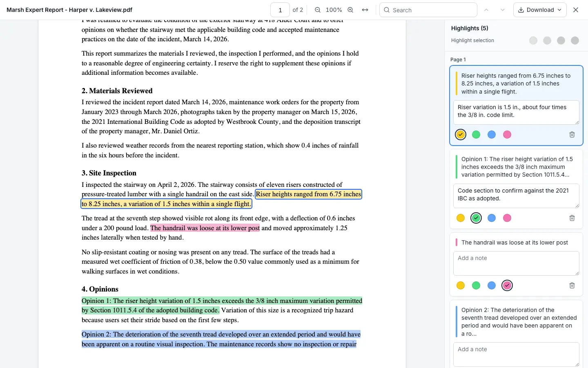Image resolution: width=588 pixels, height=368 pixels.
Task: Change Opinion 1 highlight to yellow
Action: [x=461, y=218]
